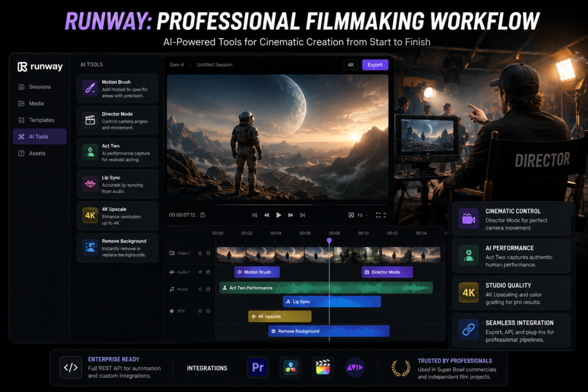Viewport: 588px width, 392px height.
Task: Select the Act Two Performance green clip
Action: pyautogui.click(x=326, y=288)
